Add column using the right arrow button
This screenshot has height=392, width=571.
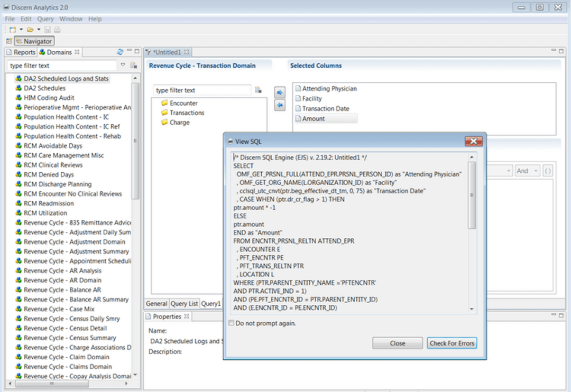click(280, 92)
